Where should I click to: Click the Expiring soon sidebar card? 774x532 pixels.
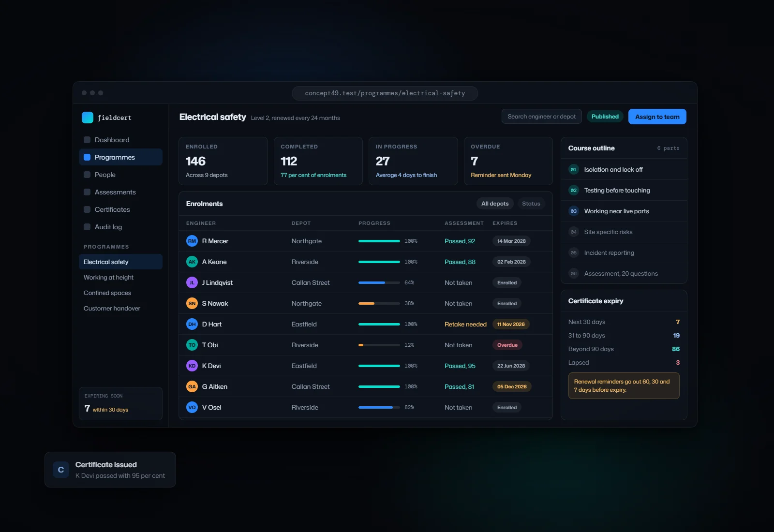tap(120, 403)
